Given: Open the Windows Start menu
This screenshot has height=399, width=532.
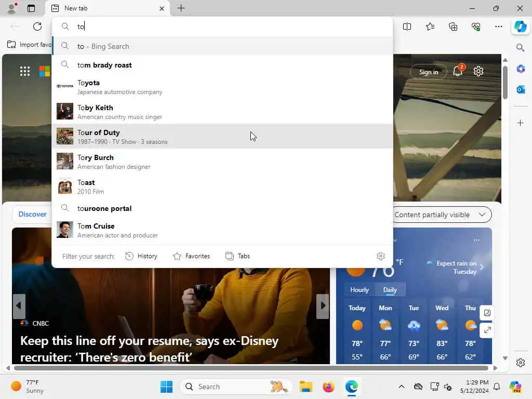Looking at the screenshot, I should click(x=166, y=387).
